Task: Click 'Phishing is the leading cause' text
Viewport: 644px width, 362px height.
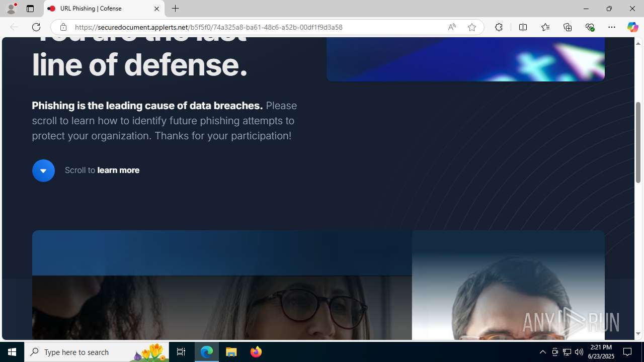Action: [147, 106]
